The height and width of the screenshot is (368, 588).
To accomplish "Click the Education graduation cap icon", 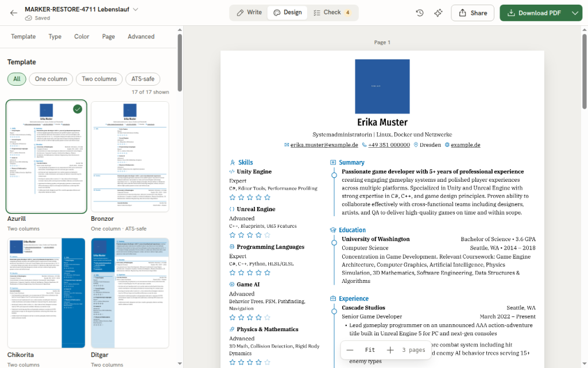I will pos(332,230).
